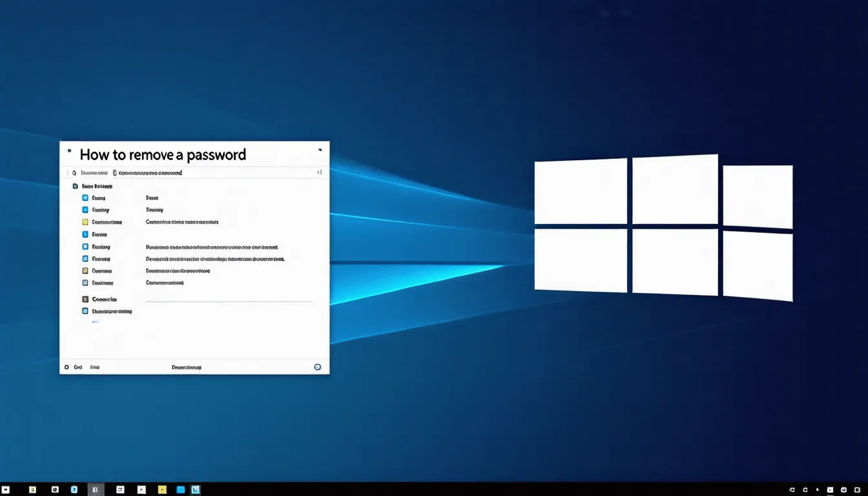This screenshot has width=868, height=496.
Task: Open the Start menu on the taskbar
Action: click(6, 490)
